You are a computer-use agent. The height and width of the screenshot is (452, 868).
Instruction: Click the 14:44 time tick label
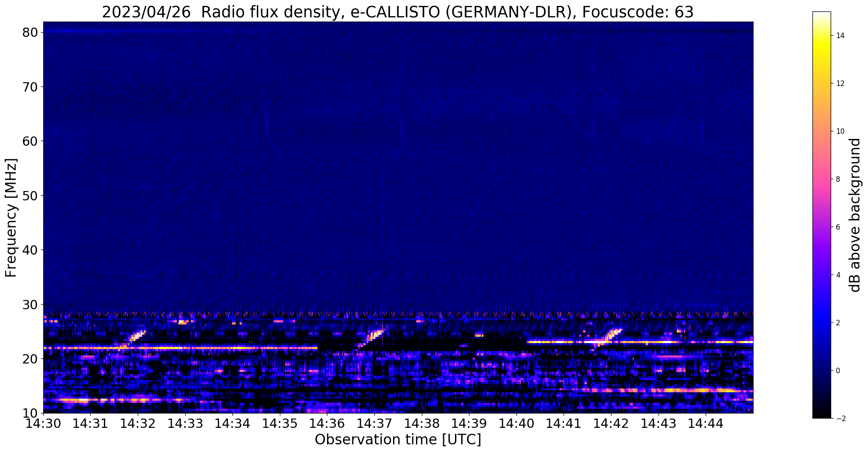click(x=706, y=423)
